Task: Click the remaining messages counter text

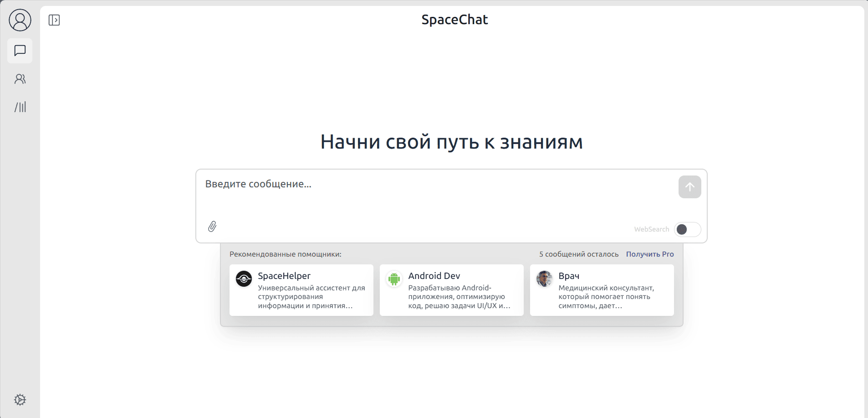Action: 579,254
